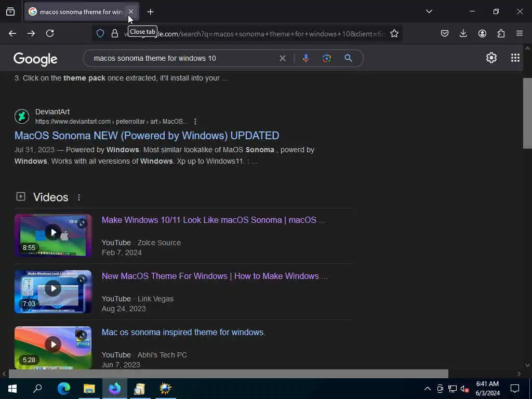Click the Google logo
The height and width of the screenshot is (399, 532).
[x=35, y=59]
